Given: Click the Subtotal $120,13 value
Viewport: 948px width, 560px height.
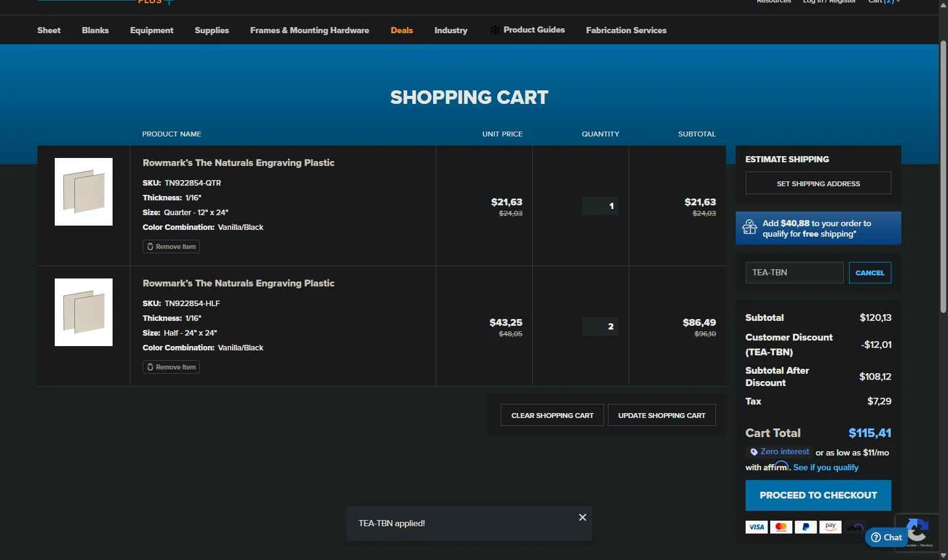Looking at the screenshot, I should click(875, 318).
